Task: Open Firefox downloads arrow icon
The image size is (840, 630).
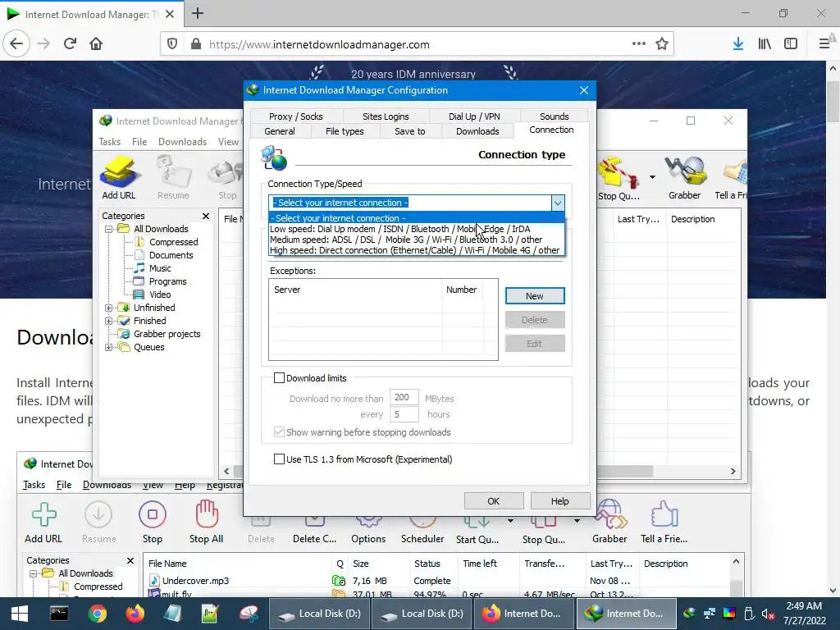Action: point(738,44)
